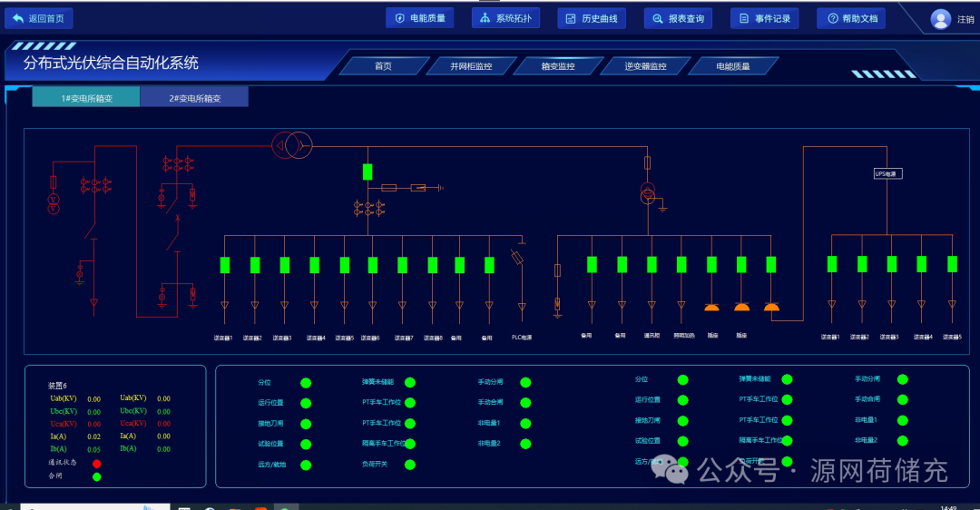Click fuse switch above PLC电源
Screen dimensions: 980x510
pyautogui.click(x=517, y=257)
